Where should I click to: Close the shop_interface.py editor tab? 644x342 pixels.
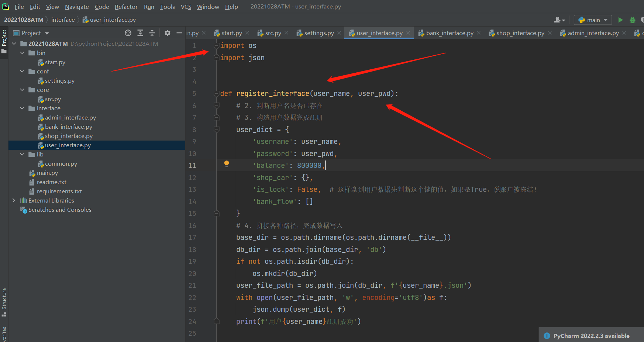coord(550,33)
